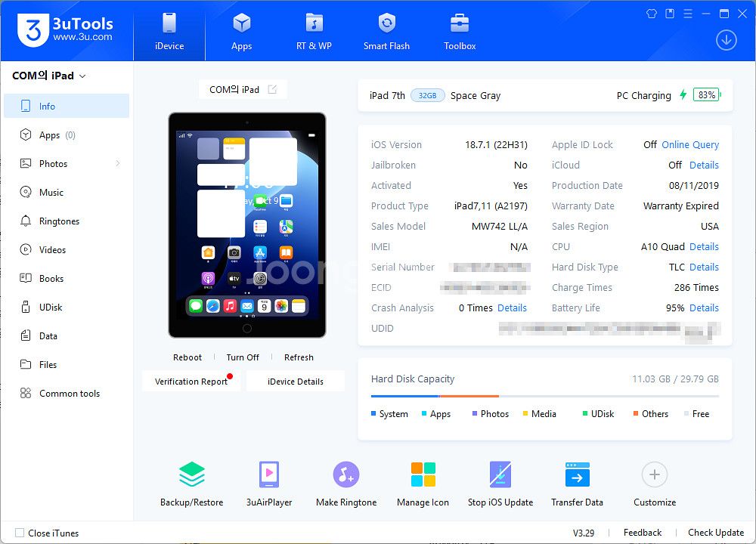Open the Transfer Data tool
This screenshot has width=756, height=544.
click(x=577, y=474)
